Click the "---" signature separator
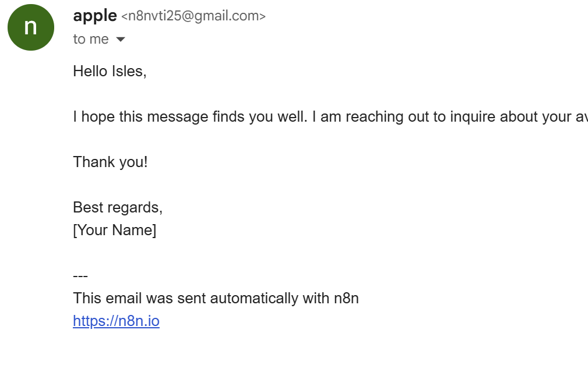 point(80,276)
